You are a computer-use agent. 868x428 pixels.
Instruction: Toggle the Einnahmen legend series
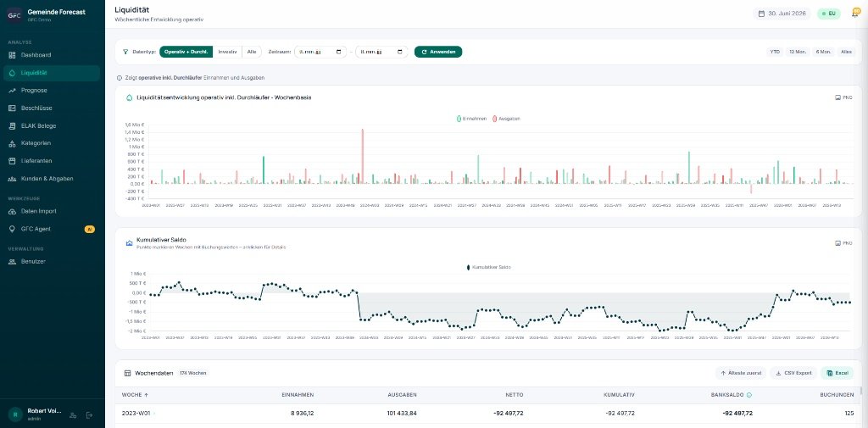pos(471,119)
